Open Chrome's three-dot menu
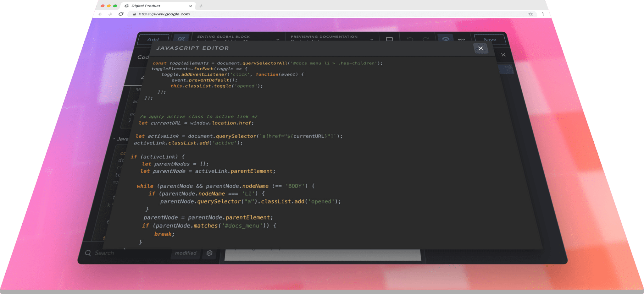Screen dimensions: 644x294 click(543, 14)
